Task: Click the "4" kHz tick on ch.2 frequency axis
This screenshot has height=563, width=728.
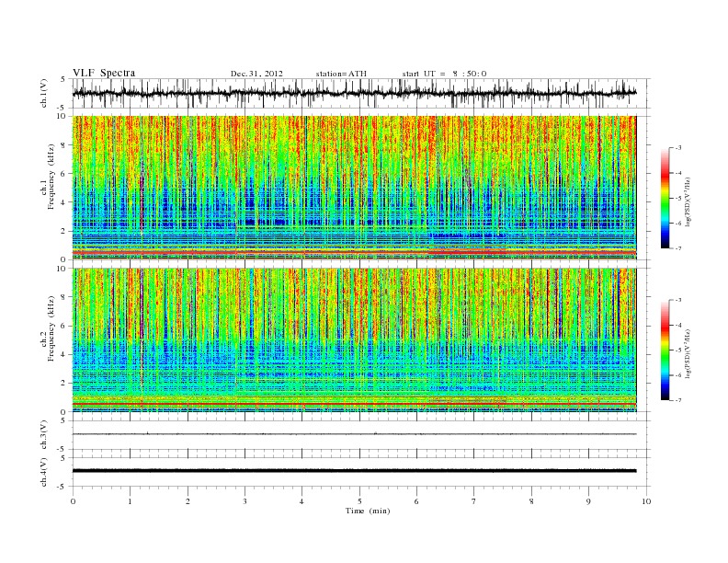Action: click(64, 354)
